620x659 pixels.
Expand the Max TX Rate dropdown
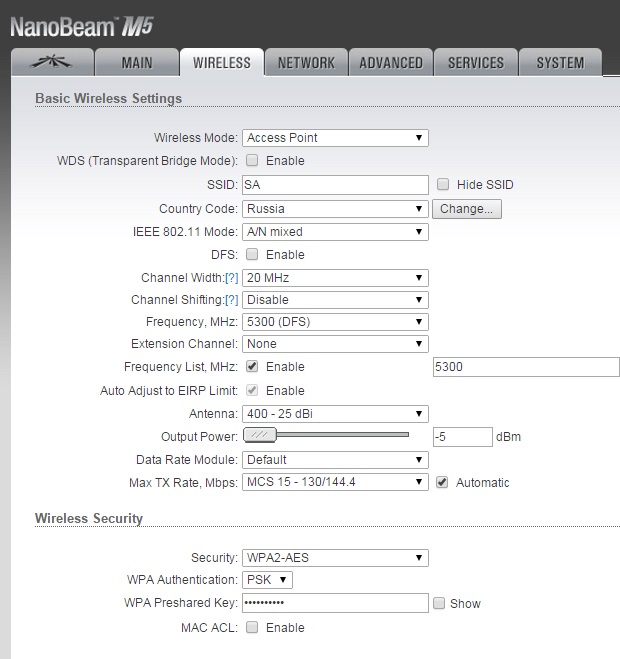tap(335, 482)
